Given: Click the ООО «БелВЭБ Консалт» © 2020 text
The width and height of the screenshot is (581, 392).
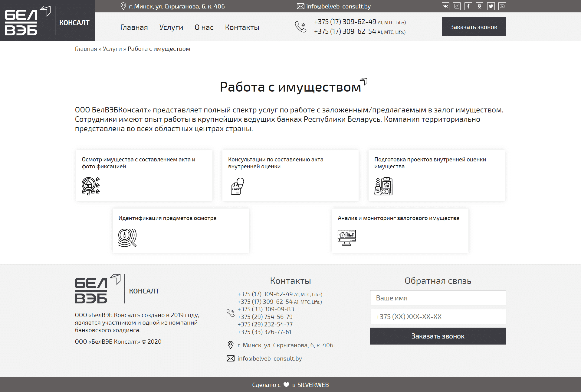Looking at the screenshot, I should pyautogui.click(x=118, y=342).
